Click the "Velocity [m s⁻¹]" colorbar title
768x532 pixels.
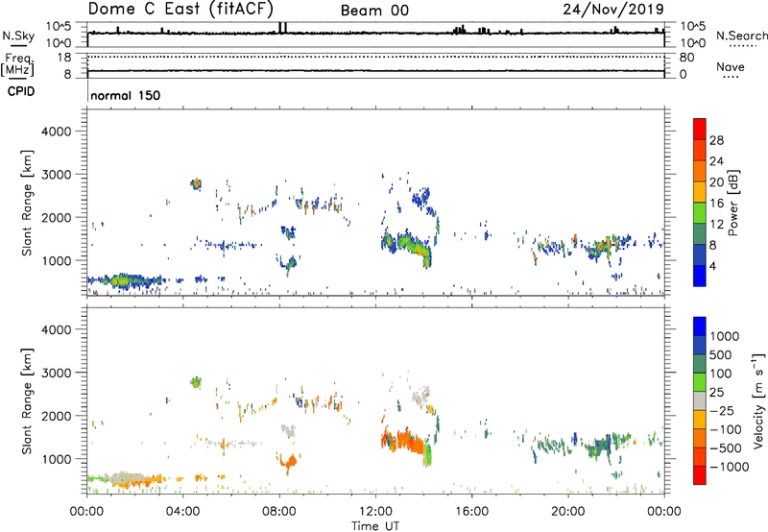(758, 400)
